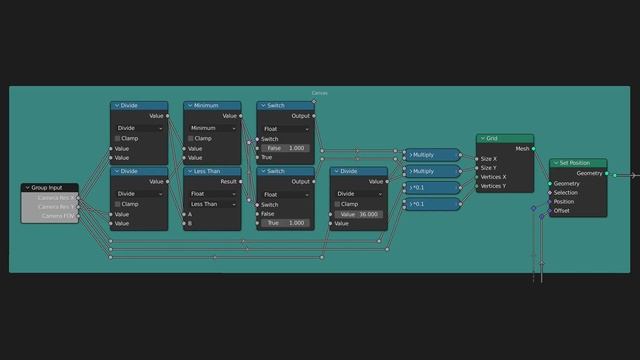Image resolution: width=640 pixels, height=360 pixels.
Task: Toggle Clamp in Divide node beside Group Input
Action: point(118,204)
